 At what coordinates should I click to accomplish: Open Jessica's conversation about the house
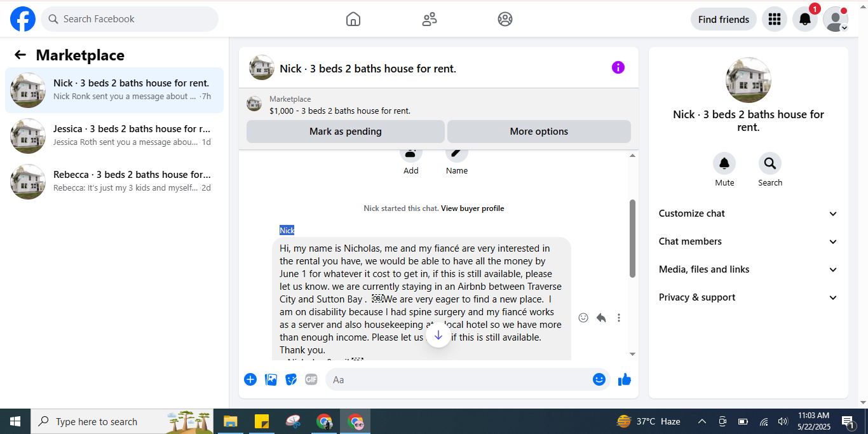click(114, 135)
